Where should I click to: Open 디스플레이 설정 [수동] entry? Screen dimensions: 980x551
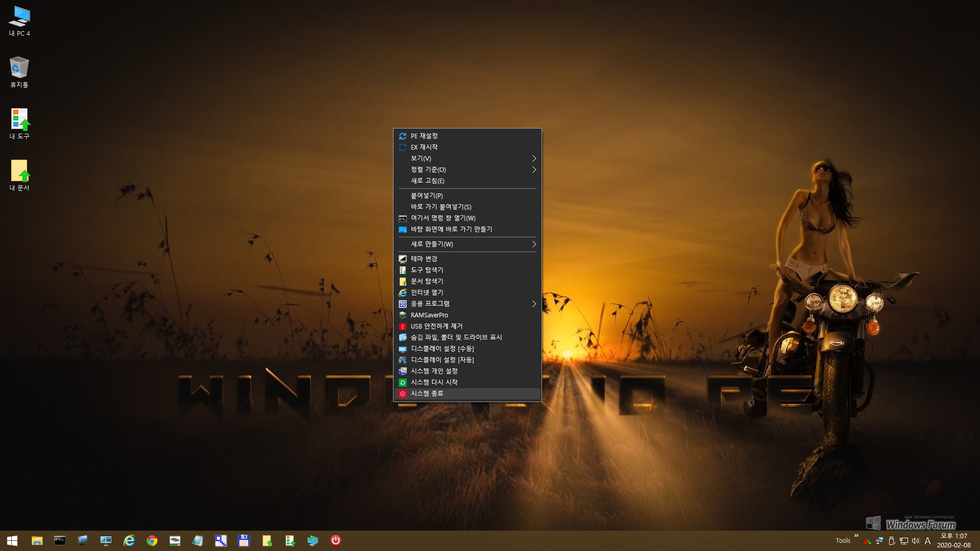pyautogui.click(x=467, y=348)
